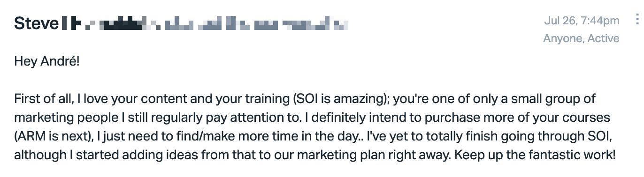Click the Active status text
Viewport: 644px width, 177px height.
[604, 38]
